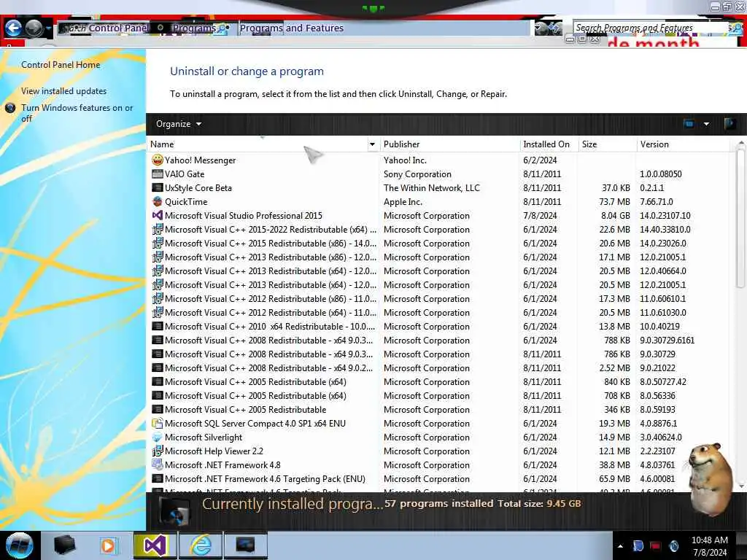Image resolution: width=747 pixels, height=560 pixels.
Task: Select the Microsoft Silverlight icon
Action: (158, 437)
